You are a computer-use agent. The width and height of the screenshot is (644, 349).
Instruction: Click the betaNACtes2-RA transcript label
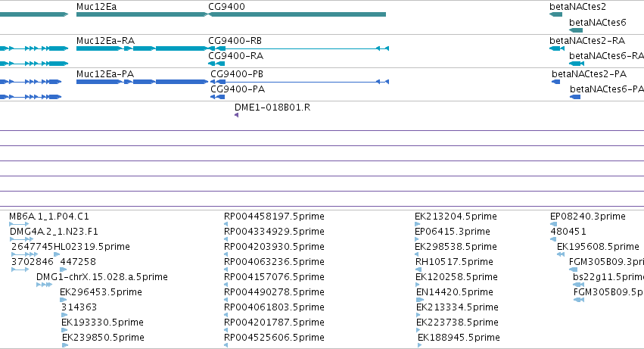pyautogui.click(x=587, y=41)
